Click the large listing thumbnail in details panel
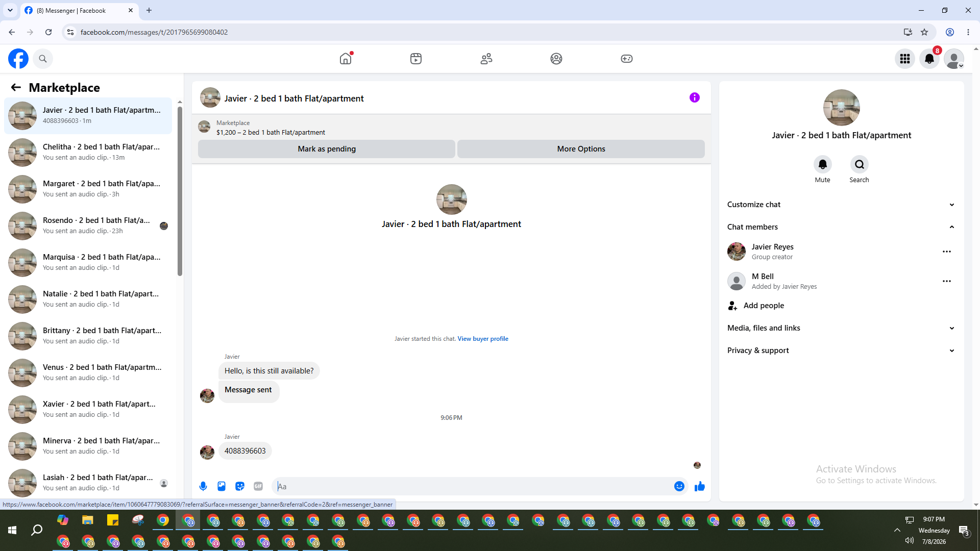The height and width of the screenshot is (551, 980). point(842,108)
